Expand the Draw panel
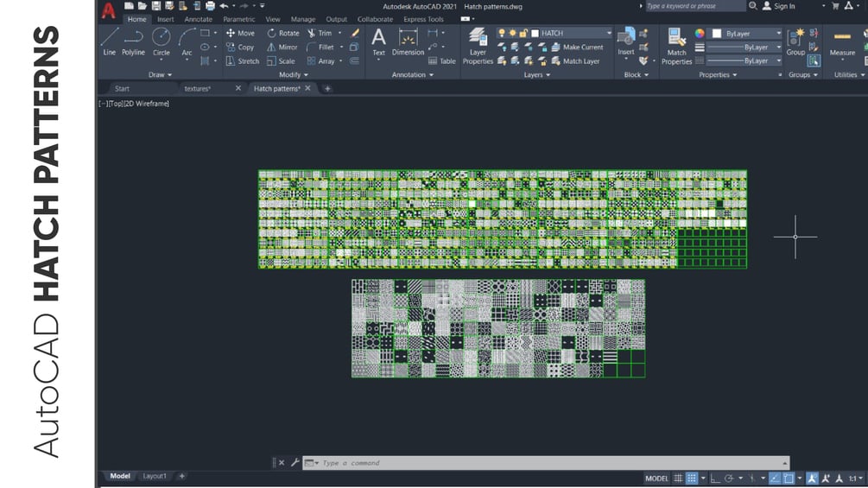Screen dimensions: 868x488 160,74
